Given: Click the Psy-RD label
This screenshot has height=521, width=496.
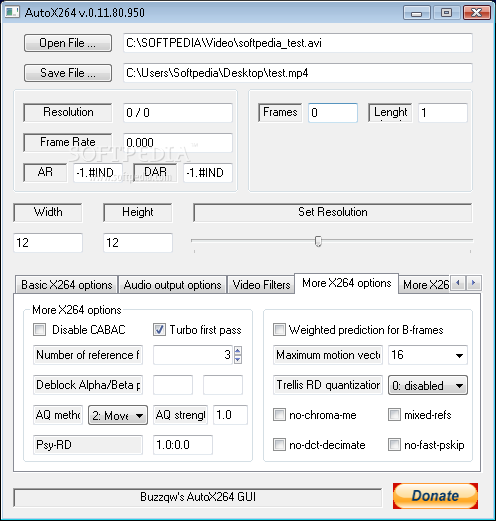Looking at the screenshot, I should point(88,445).
